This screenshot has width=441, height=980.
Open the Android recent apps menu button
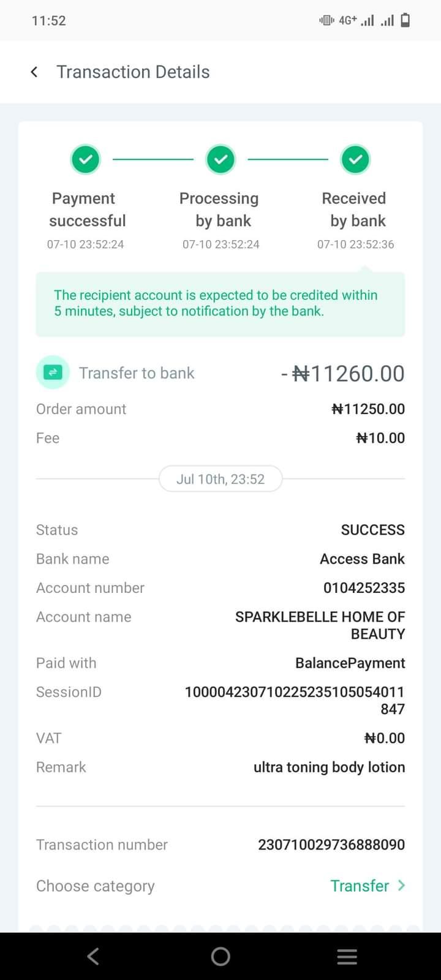[347, 957]
